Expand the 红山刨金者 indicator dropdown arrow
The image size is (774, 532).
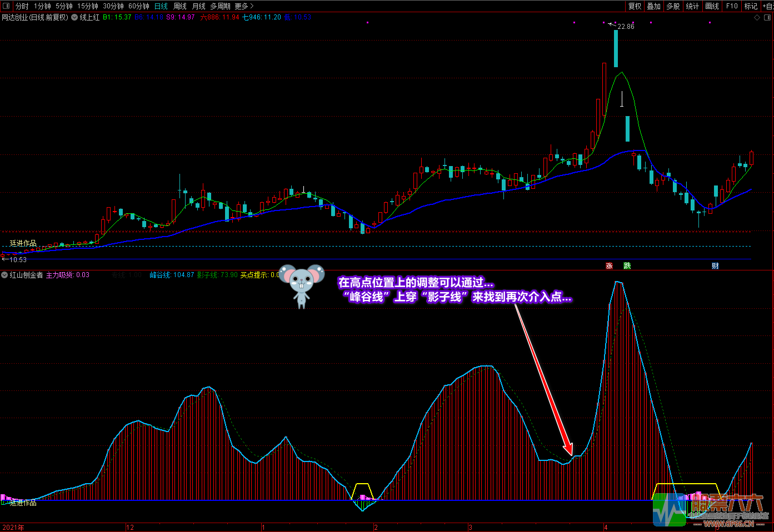click(x=4, y=275)
